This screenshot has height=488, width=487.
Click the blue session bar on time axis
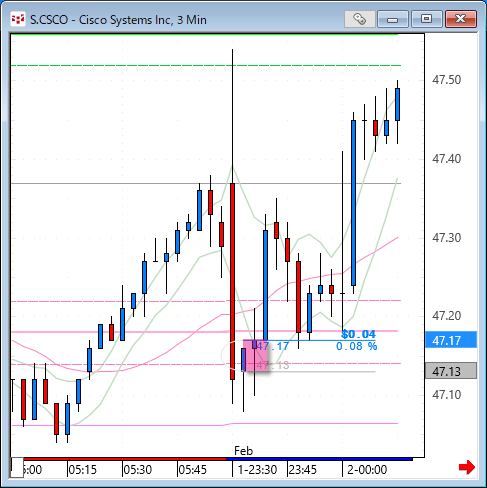click(x=319, y=459)
